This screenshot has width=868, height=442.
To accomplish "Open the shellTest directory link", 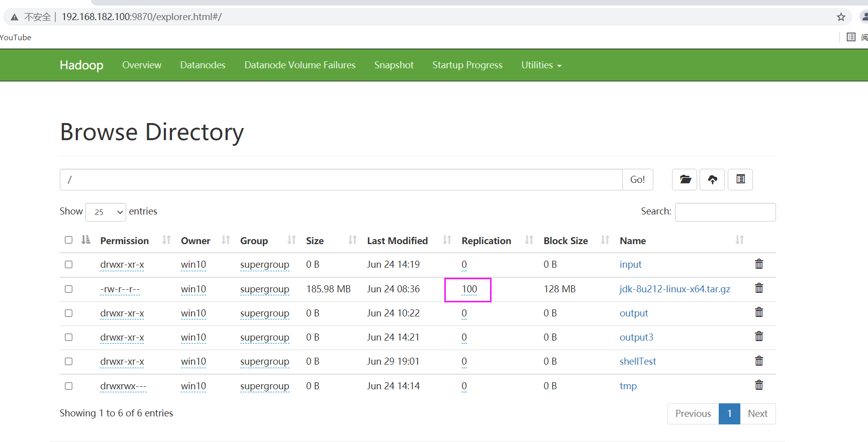I will (638, 361).
